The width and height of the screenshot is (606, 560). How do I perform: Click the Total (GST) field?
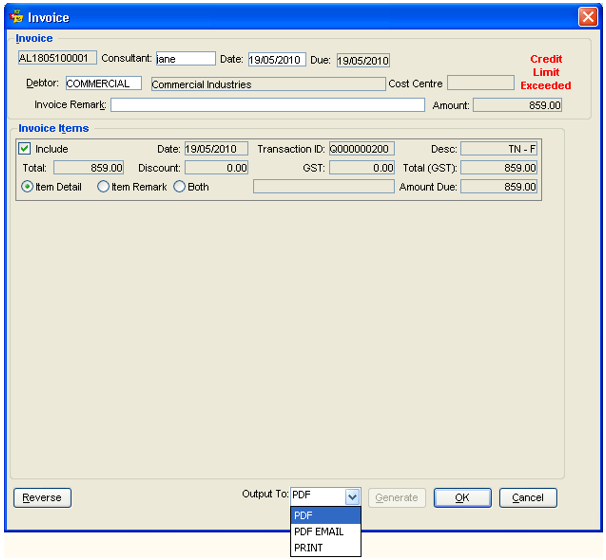tap(499, 168)
